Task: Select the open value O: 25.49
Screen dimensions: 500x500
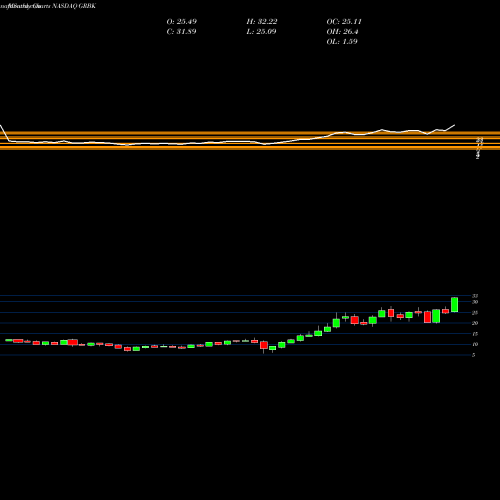Action: [x=181, y=22]
